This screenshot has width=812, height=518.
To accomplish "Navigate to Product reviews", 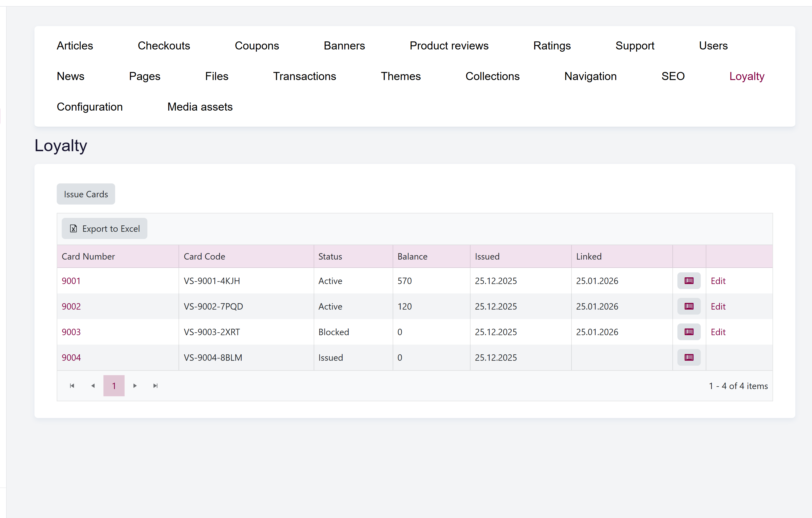I will pos(449,46).
